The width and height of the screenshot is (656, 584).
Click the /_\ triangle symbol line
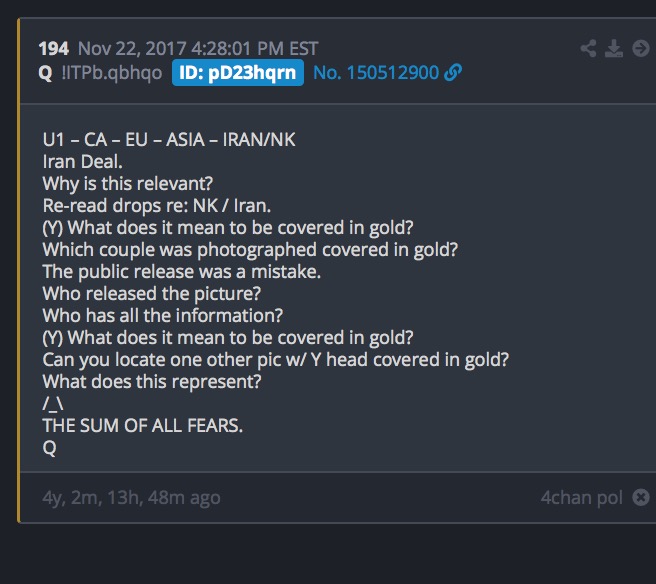53,404
